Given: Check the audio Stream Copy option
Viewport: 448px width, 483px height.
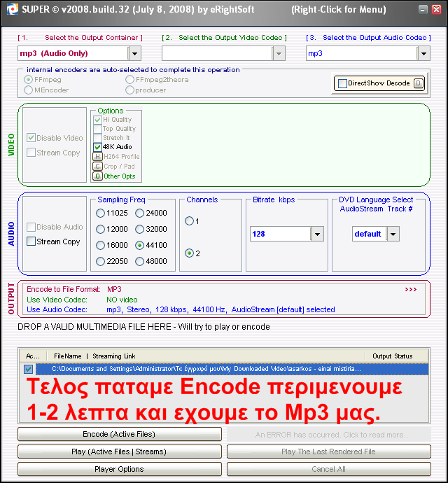Looking at the screenshot, I should (x=31, y=241).
